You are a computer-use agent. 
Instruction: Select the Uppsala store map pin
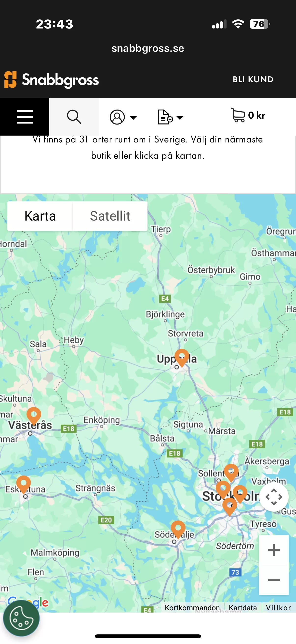point(182,358)
